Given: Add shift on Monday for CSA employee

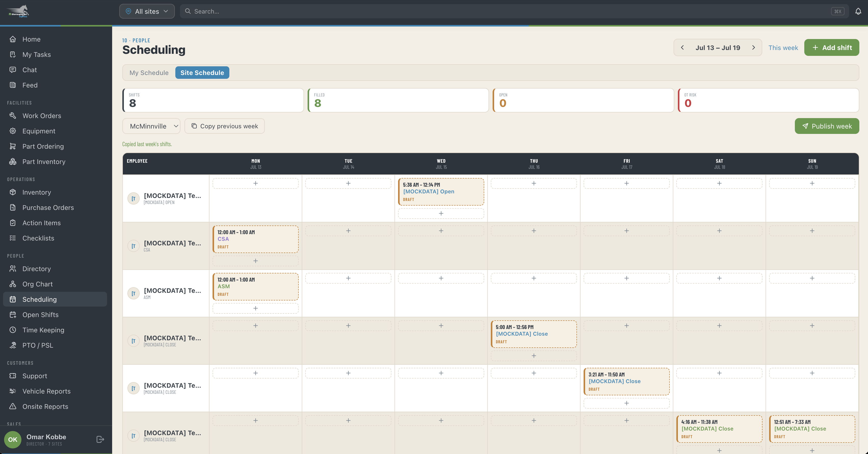Looking at the screenshot, I should (255, 261).
